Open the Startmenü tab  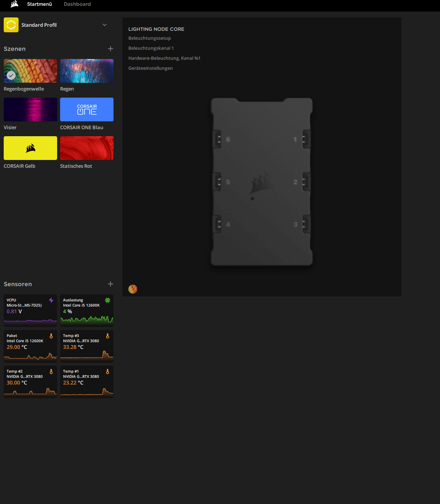click(39, 4)
